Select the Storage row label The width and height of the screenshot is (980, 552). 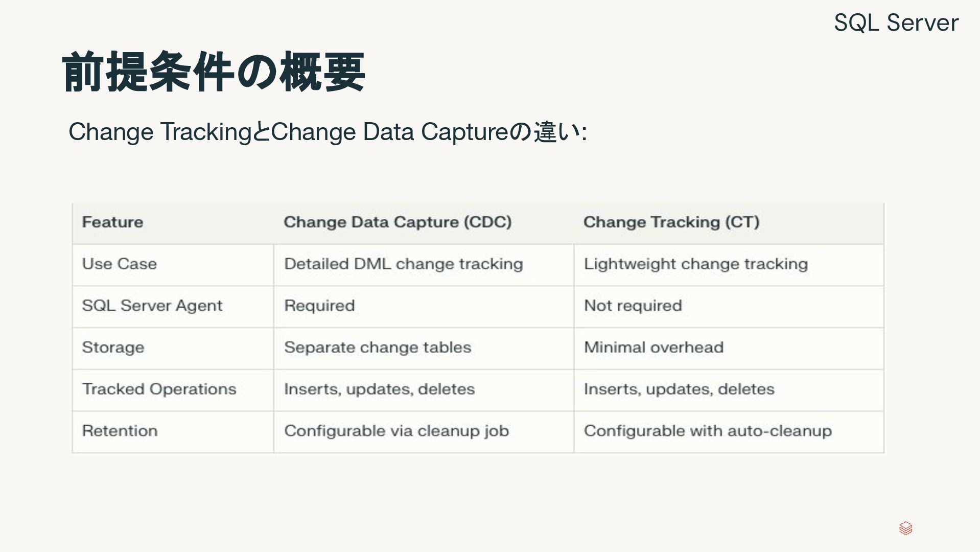point(113,348)
